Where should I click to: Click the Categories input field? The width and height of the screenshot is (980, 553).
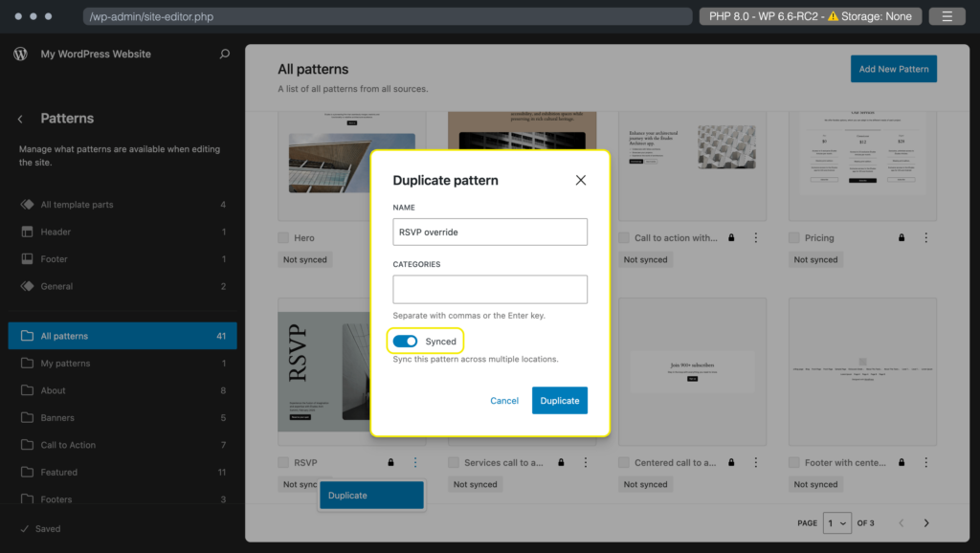[x=490, y=289]
